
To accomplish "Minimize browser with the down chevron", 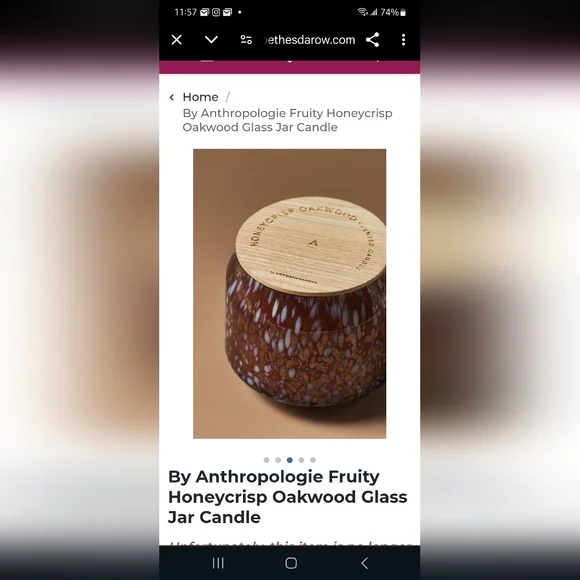I will click(211, 39).
